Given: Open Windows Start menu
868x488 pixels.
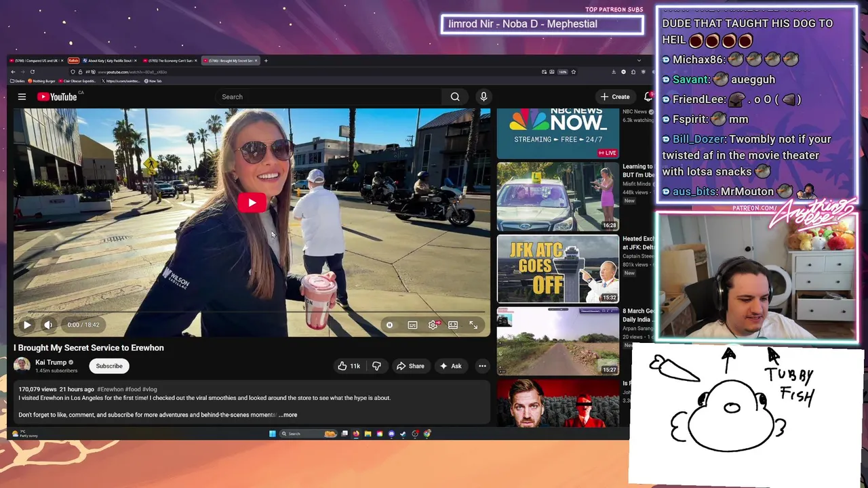Looking at the screenshot, I should click(x=273, y=434).
